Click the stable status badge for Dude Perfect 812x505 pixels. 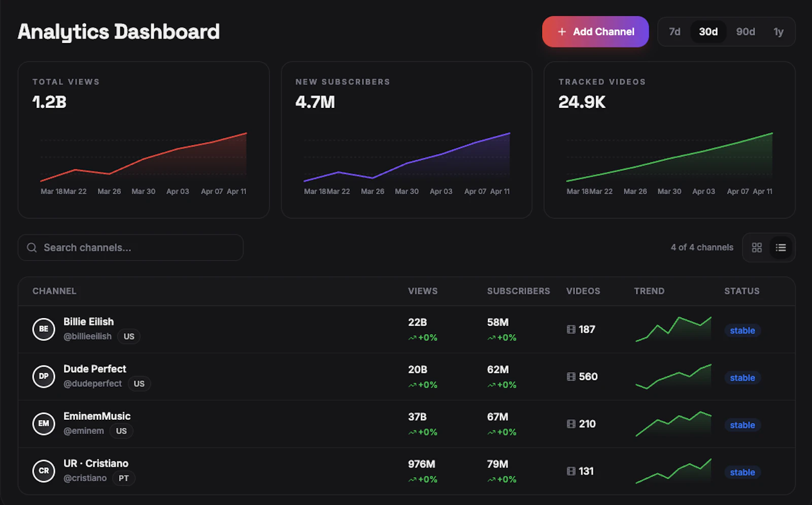742,378
